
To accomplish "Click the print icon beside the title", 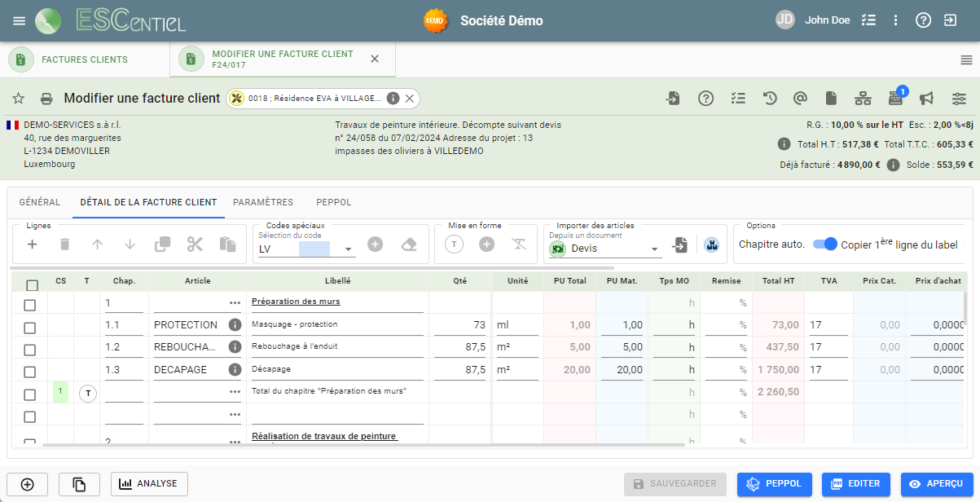I will [46, 99].
